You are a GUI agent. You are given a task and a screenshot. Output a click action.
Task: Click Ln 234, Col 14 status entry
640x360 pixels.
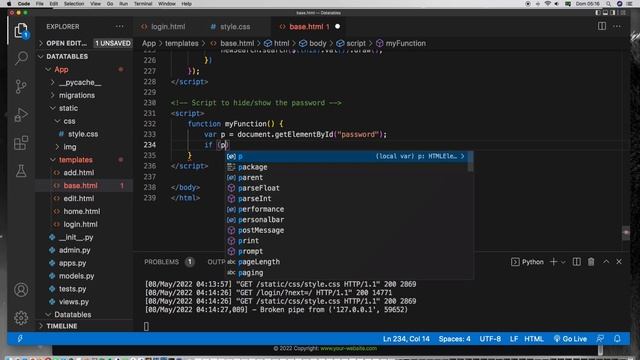click(406, 339)
